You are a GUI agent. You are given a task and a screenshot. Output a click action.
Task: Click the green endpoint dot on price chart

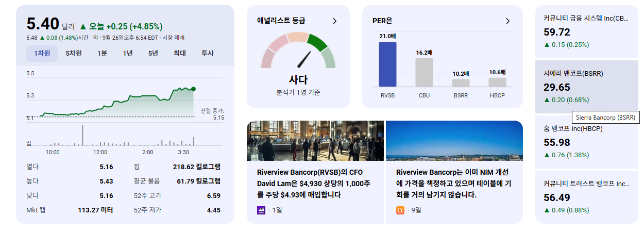click(x=193, y=89)
